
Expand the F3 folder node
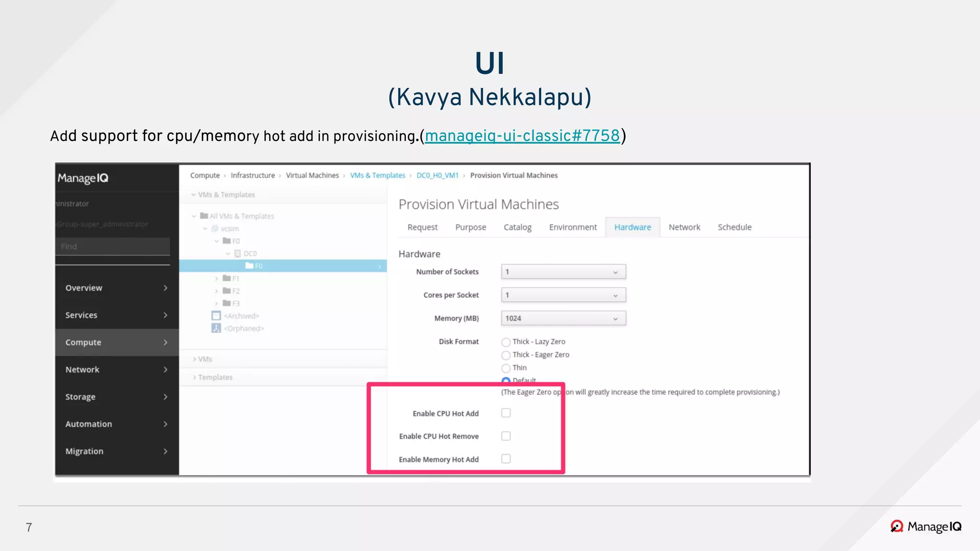click(216, 303)
